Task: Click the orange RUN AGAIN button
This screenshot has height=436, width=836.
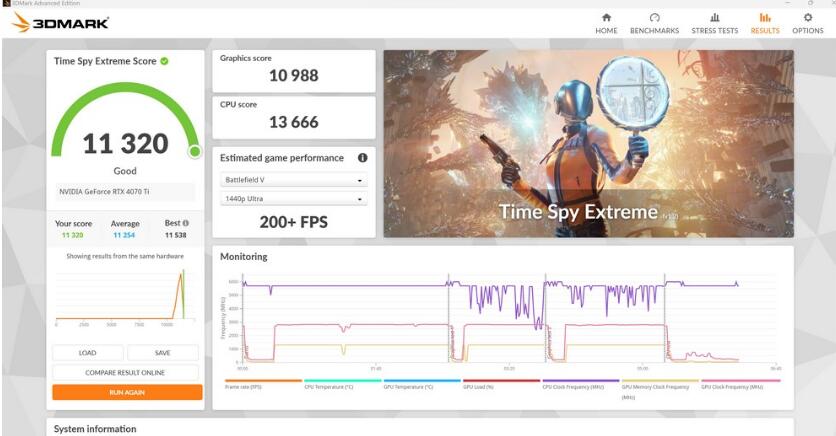Action: [x=127, y=392]
